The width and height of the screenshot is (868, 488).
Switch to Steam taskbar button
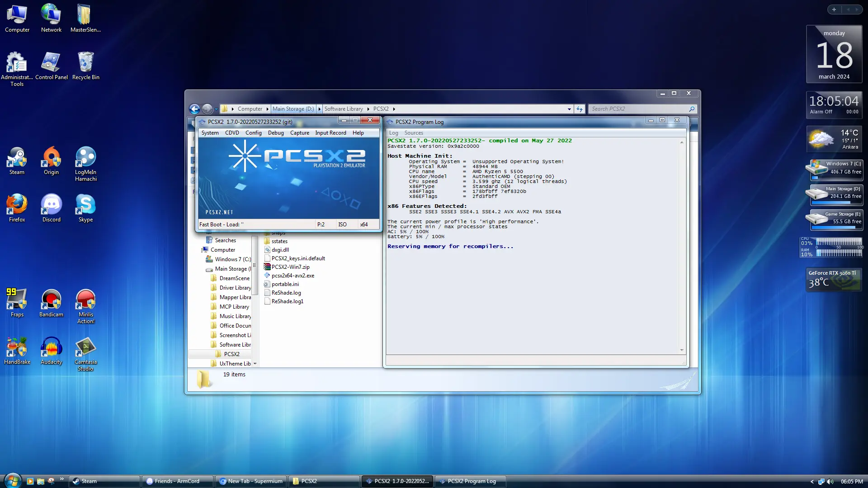[104, 481]
